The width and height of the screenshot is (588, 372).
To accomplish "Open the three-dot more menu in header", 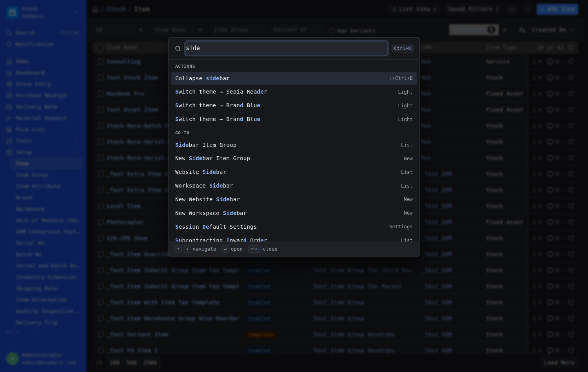I will (527, 9).
